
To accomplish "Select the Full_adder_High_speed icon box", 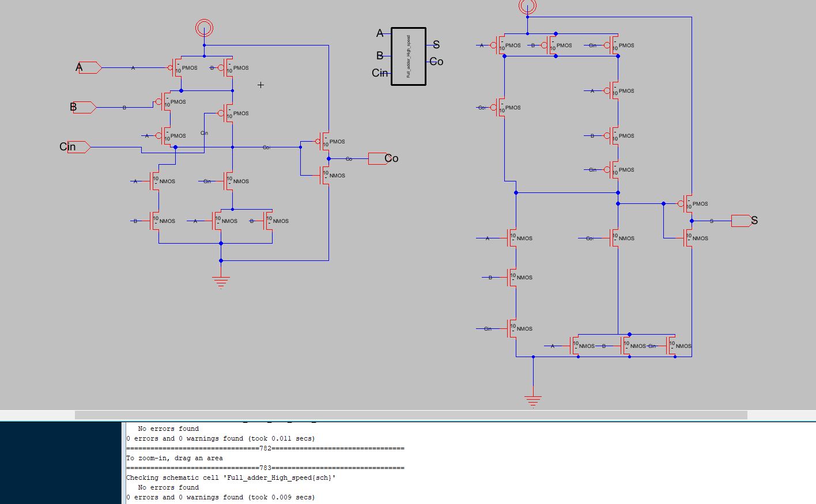I will 409,56.
